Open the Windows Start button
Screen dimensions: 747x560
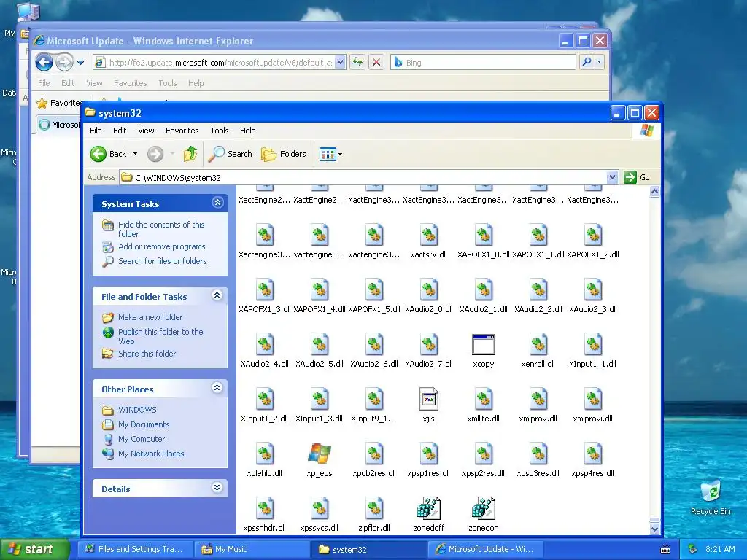click(34, 549)
